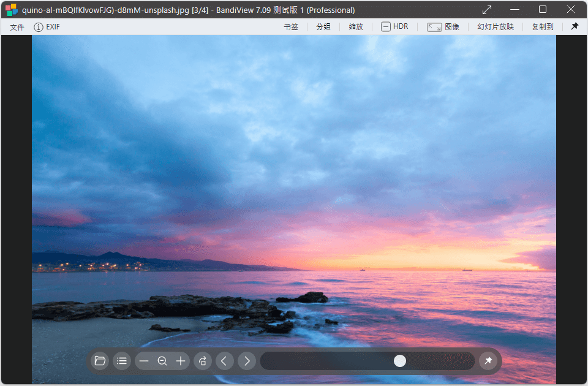
Task: Open the 书签 bookmarks menu
Action: pos(292,26)
